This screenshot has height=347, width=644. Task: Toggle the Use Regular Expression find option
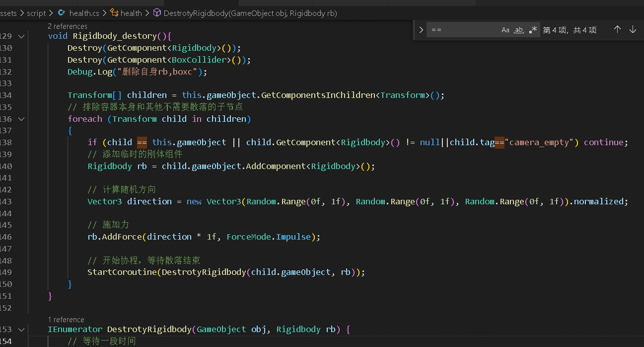tap(533, 30)
